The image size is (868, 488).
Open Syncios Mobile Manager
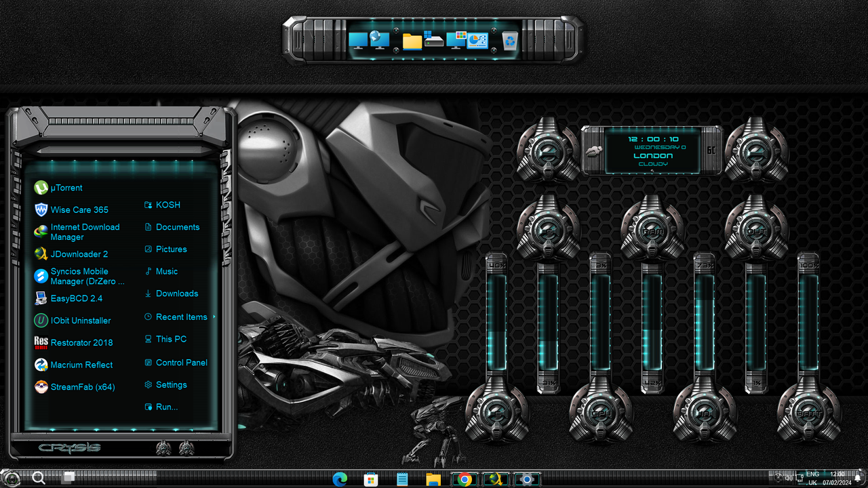(79, 276)
